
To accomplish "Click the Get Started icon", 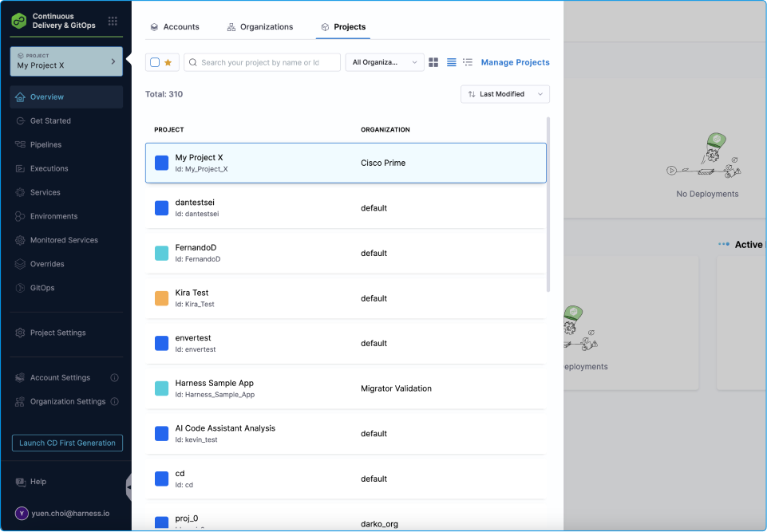I will [20, 120].
